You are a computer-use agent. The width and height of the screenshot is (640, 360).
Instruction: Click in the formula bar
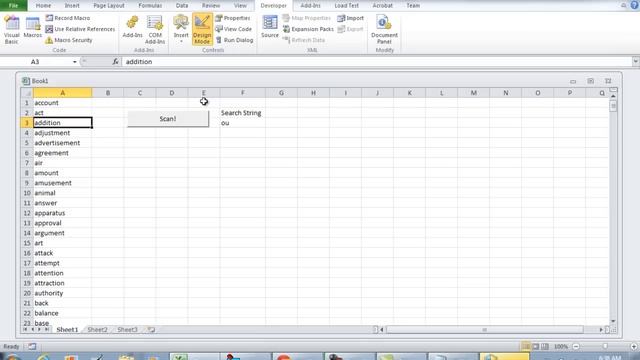[x=376, y=62]
